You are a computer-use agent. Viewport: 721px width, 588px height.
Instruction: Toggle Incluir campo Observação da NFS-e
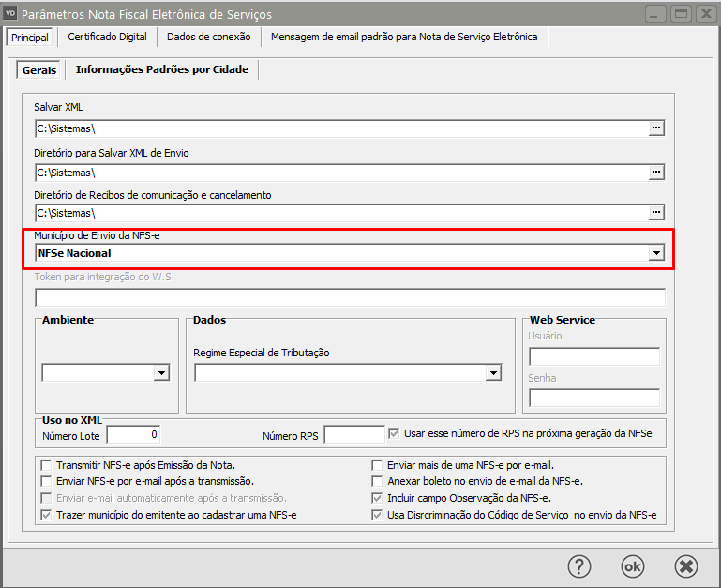[378, 498]
